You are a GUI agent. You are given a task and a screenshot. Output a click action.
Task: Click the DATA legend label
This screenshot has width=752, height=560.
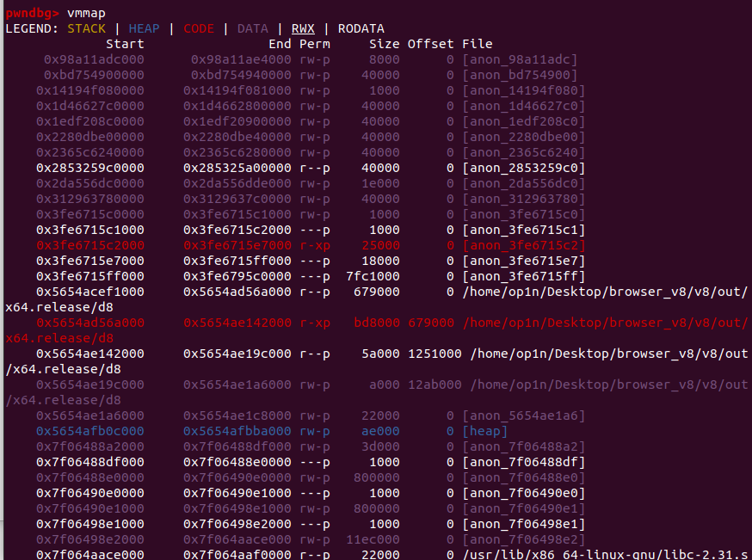[252, 28]
